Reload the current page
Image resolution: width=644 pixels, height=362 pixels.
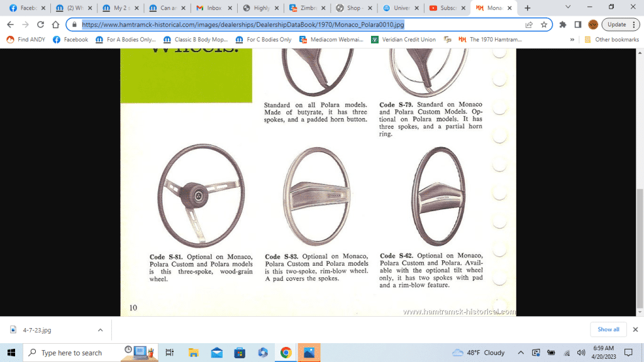click(x=40, y=25)
